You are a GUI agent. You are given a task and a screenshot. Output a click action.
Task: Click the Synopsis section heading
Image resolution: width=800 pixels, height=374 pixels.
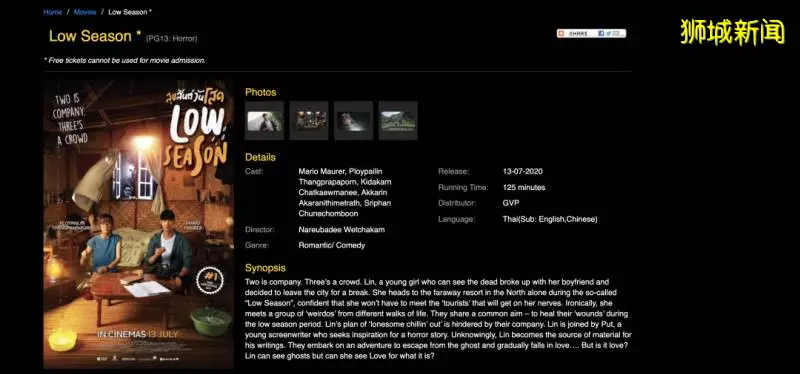point(265,268)
